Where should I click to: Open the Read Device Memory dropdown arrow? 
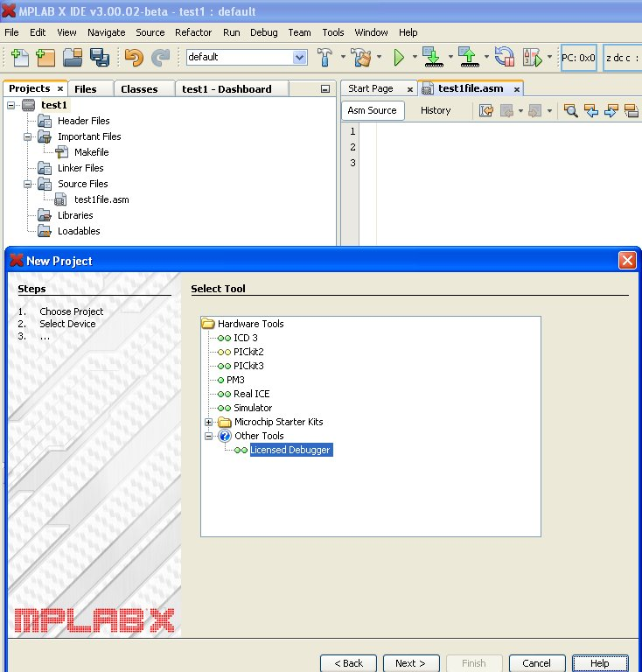486,57
